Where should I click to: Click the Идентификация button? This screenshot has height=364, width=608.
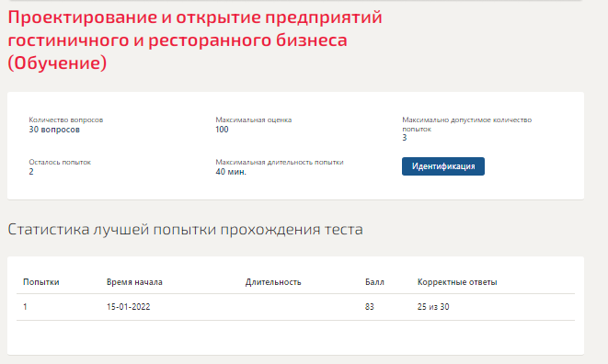[x=442, y=166]
